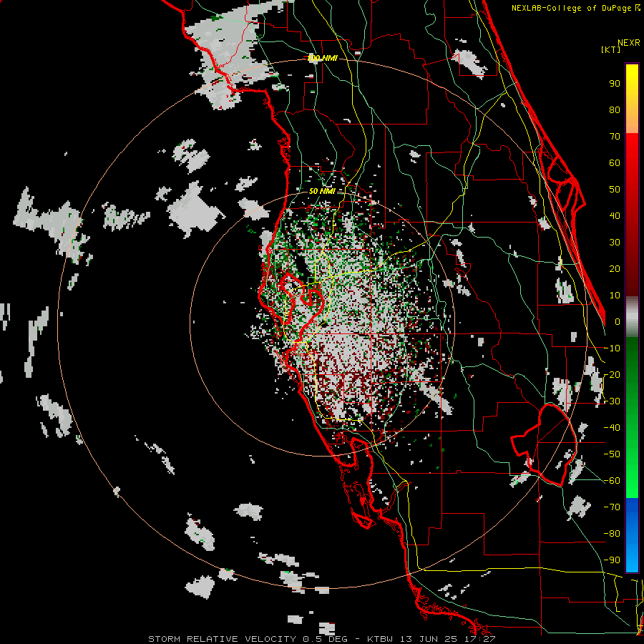This screenshot has width=644, height=644.
Task: Click the -50 scale value
Action: 612,454
